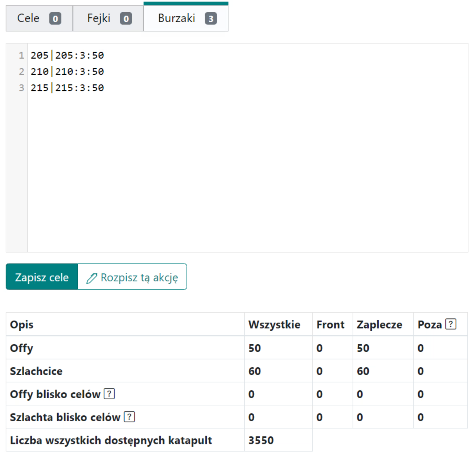This screenshot has height=457, width=476.
Task: Click help icon beside Offy blisko celów
Action: pos(109,394)
